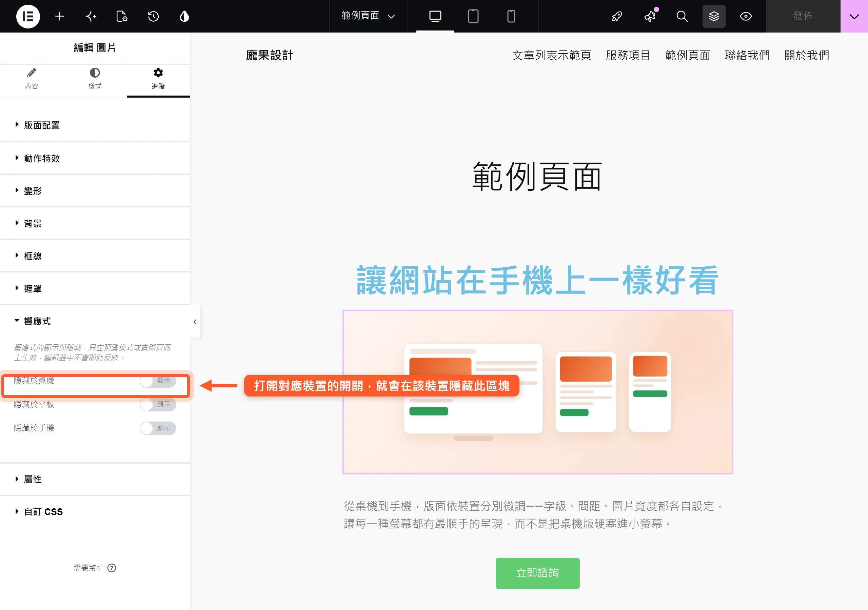Switch to desktop device view

435,16
